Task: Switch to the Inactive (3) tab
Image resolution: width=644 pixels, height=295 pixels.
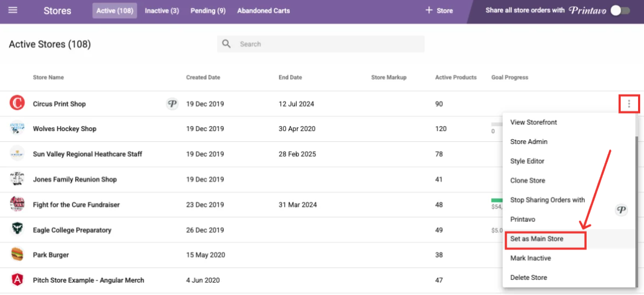Action: coord(162,11)
